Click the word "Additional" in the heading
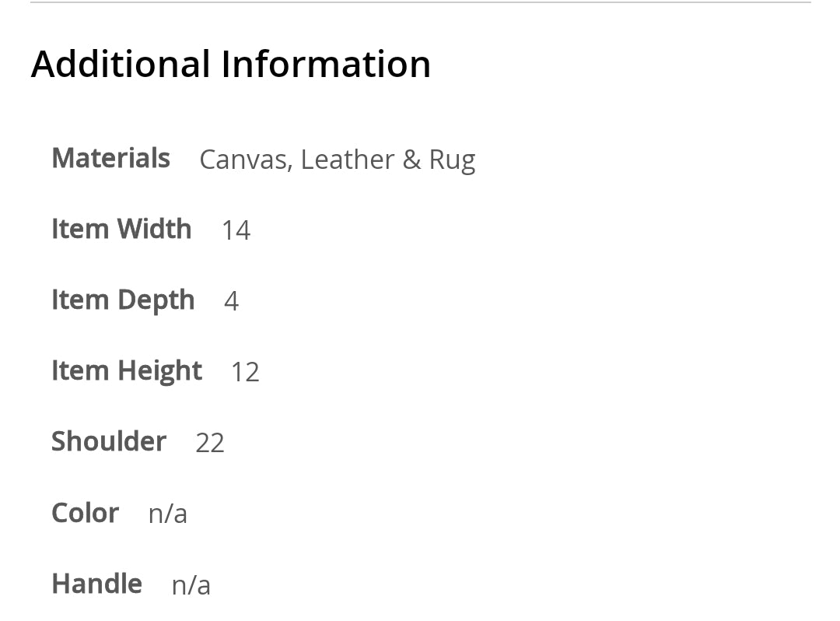The image size is (840, 621). point(121,64)
